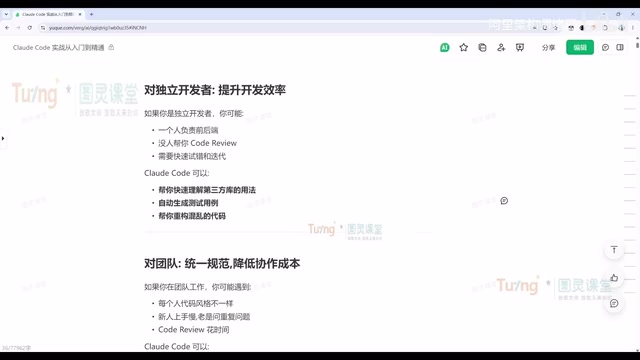The image size is (640, 360).
Task: Open the comments panel icon in header
Action: coord(605,47)
